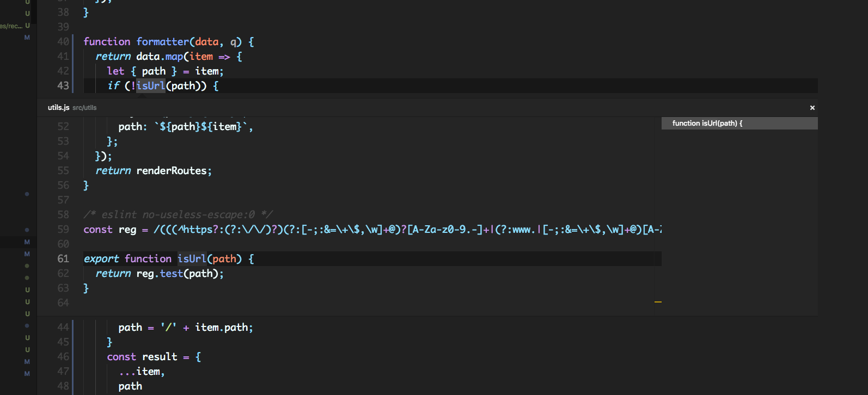Click the M git badge near line 60 sidebar
This screenshot has width=868, height=395.
coord(26,242)
